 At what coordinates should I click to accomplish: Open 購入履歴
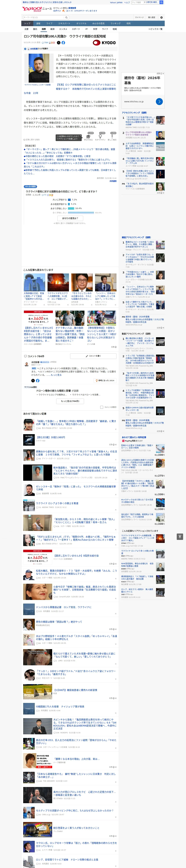(x=152, y=18)
